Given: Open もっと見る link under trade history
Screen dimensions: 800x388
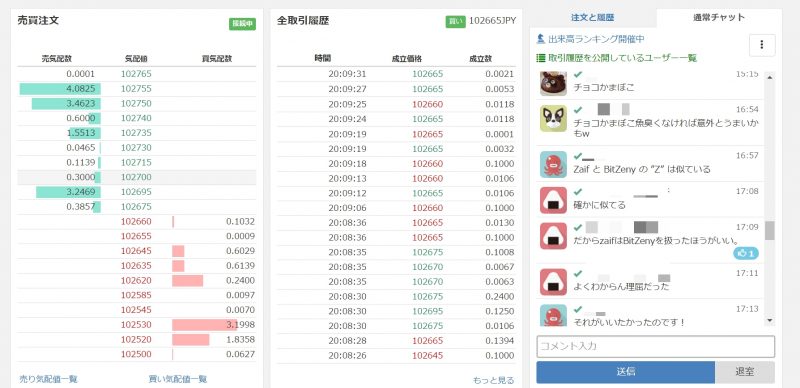Looking at the screenshot, I should tap(493, 380).
